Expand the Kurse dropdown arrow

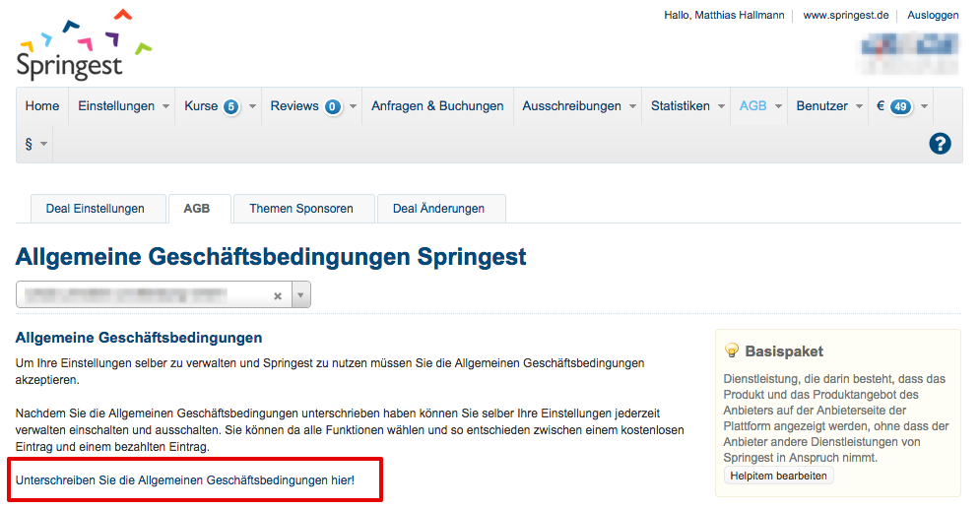click(x=252, y=106)
